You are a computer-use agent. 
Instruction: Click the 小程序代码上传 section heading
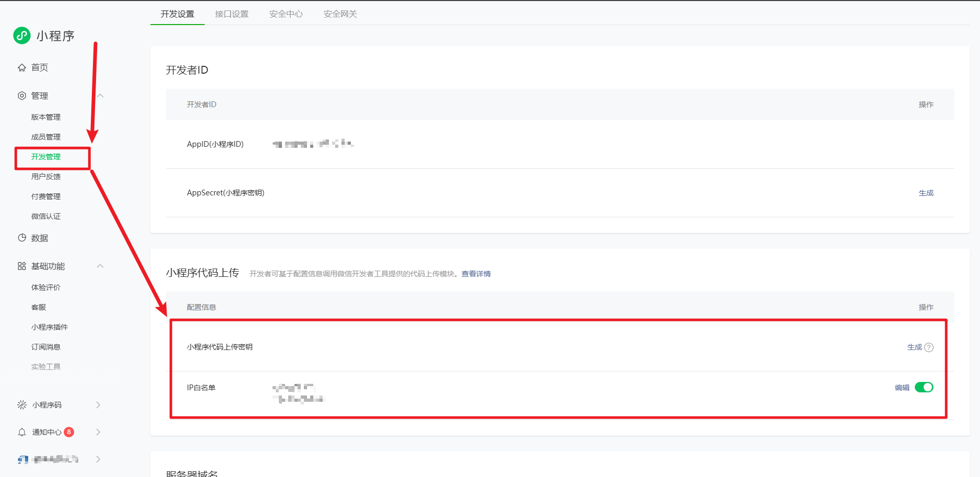pos(203,273)
